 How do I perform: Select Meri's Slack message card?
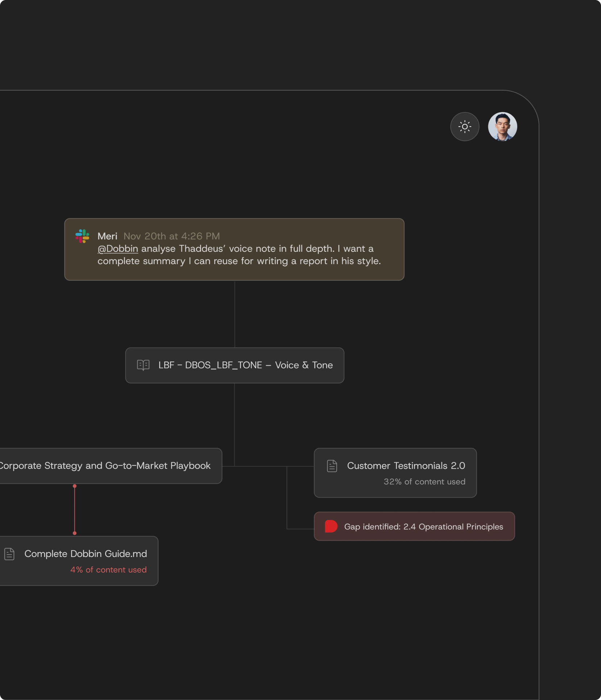tap(234, 249)
